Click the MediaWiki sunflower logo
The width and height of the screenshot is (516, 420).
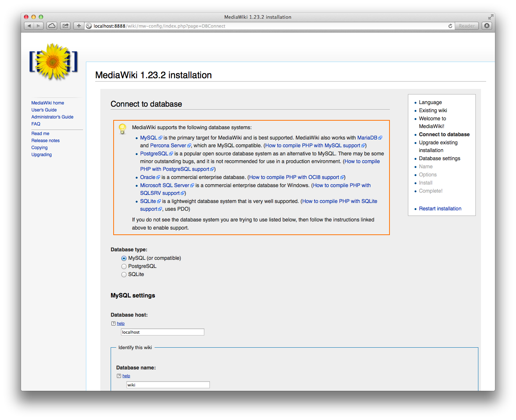(x=53, y=61)
